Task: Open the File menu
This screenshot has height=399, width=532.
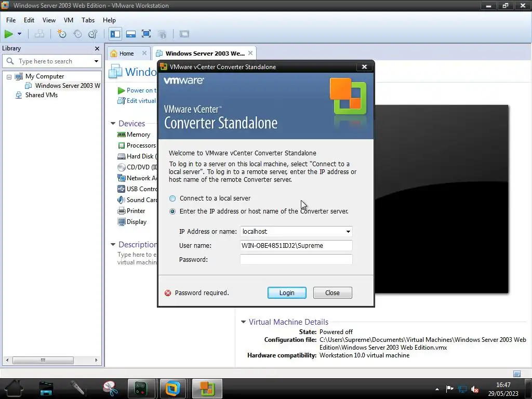Action: 11,20
